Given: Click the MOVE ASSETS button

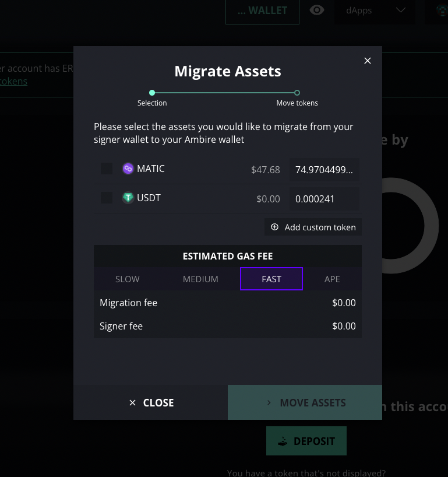Looking at the screenshot, I should (305, 402).
